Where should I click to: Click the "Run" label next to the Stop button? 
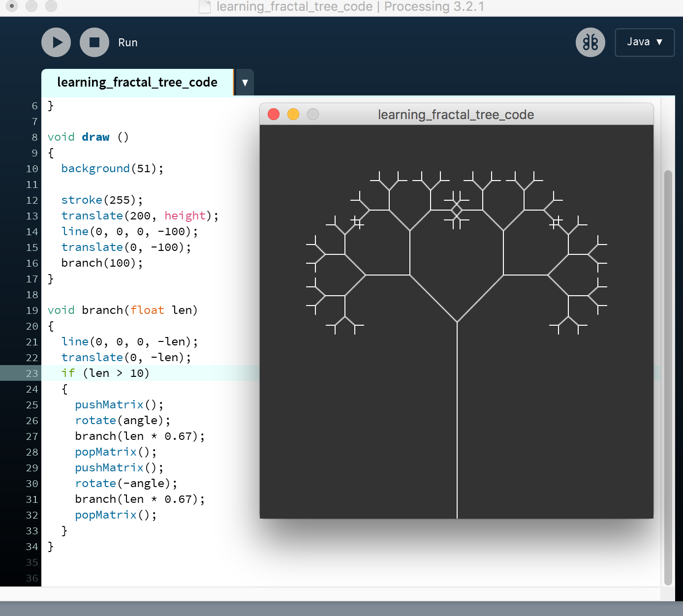[128, 43]
